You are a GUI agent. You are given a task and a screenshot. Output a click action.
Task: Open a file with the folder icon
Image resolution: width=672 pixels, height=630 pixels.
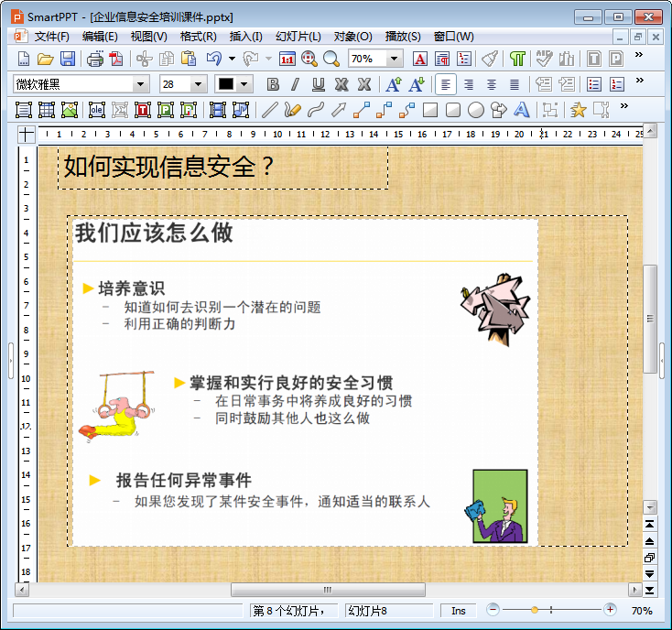45,59
